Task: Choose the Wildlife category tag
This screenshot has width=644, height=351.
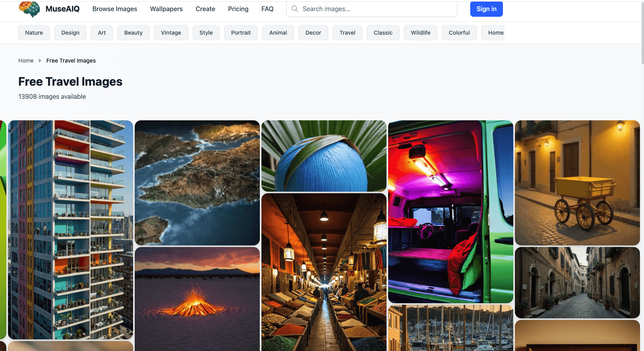Action: tap(420, 33)
